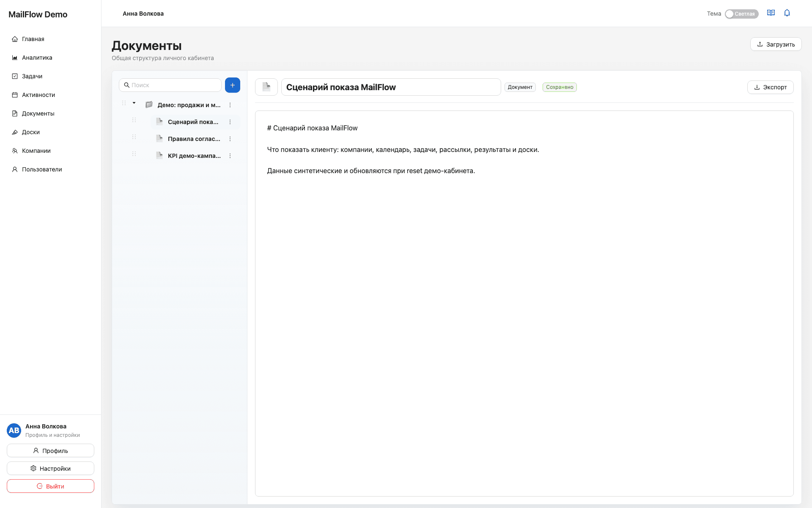Click the Тема label in header

point(714,14)
